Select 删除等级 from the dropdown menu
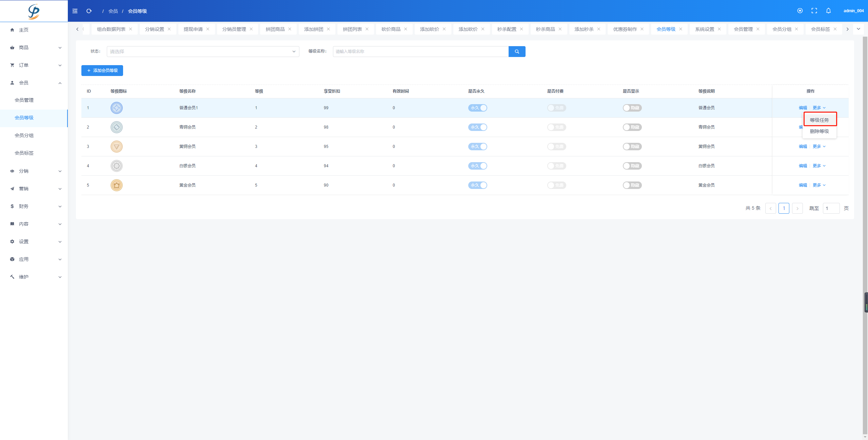The width and height of the screenshot is (868, 440). [x=819, y=131]
